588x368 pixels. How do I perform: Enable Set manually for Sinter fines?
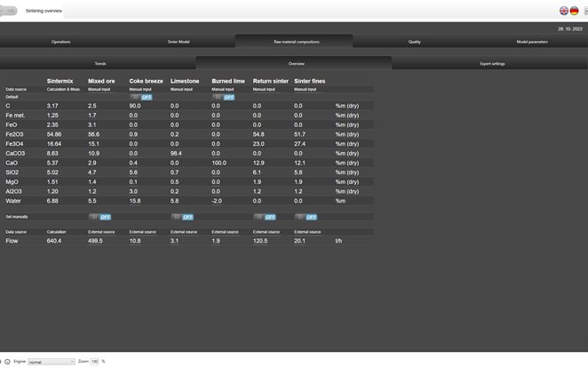point(306,217)
